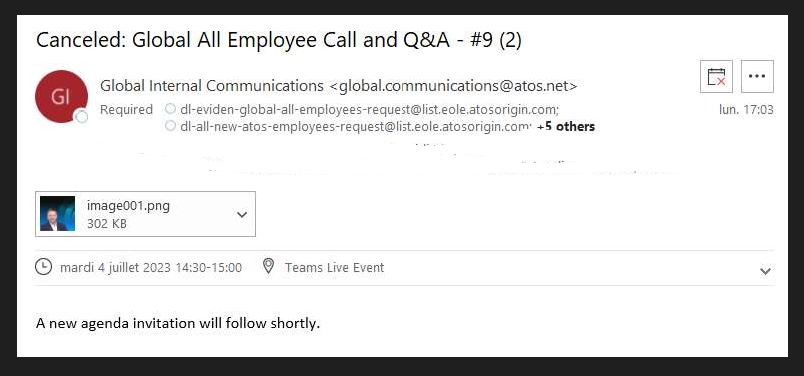Screen dimensions: 804x376
Task: Click the message body text about new agenda
Action: tap(178, 324)
